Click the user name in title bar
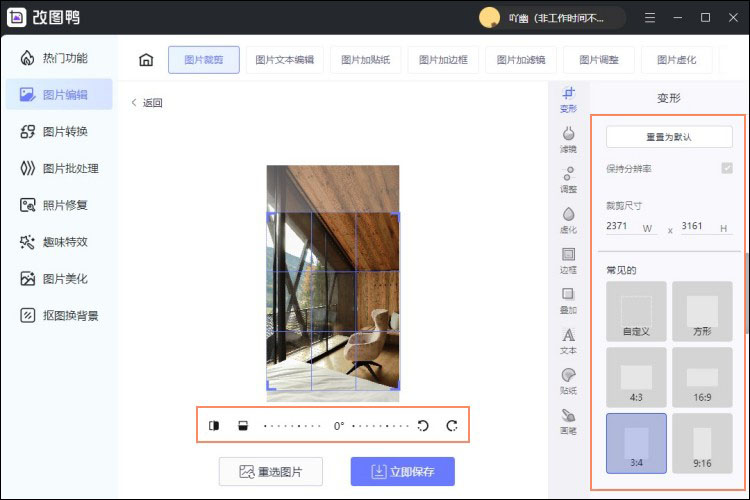 pos(556,18)
